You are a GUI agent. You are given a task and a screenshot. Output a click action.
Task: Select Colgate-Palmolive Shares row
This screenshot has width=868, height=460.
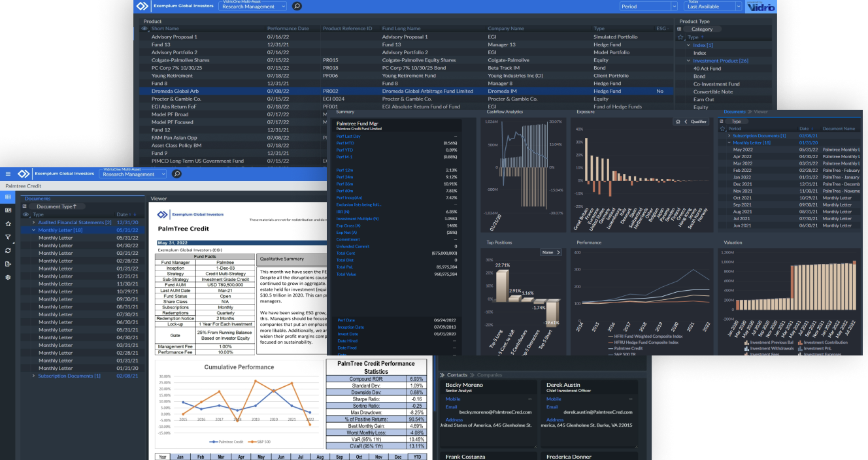click(x=405, y=60)
